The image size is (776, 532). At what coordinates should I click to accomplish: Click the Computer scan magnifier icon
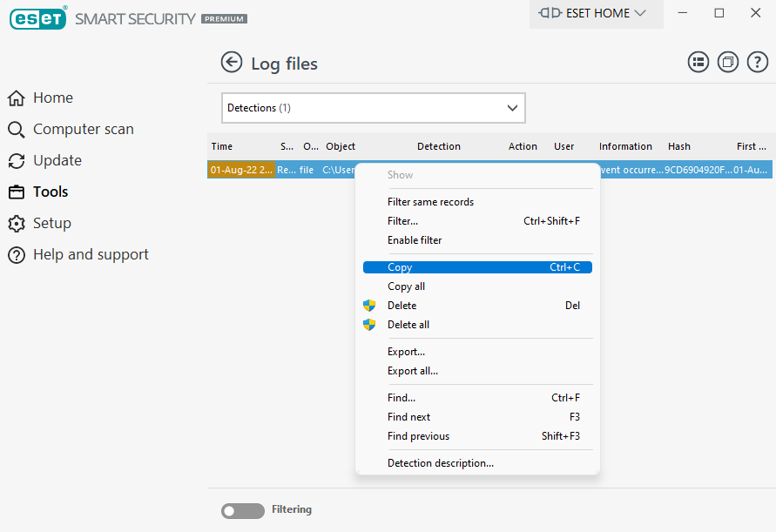click(17, 130)
